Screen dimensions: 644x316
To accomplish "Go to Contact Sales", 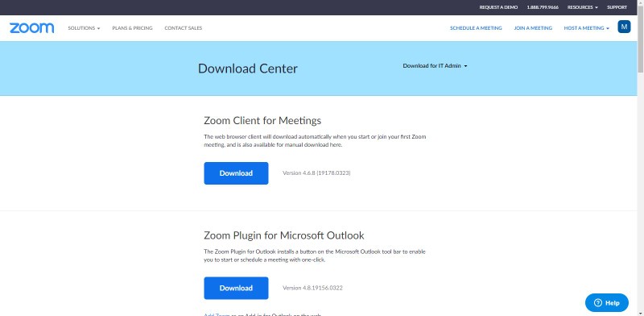I will [184, 28].
